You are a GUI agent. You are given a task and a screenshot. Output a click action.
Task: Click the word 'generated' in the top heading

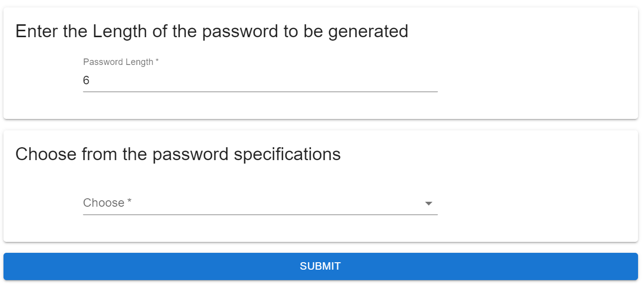click(x=368, y=32)
